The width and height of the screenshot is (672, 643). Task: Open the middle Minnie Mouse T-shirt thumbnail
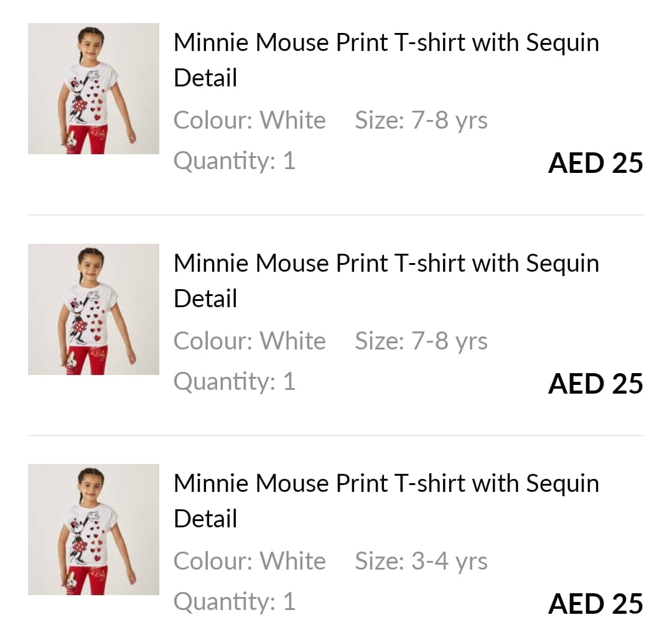coord(93,309)
